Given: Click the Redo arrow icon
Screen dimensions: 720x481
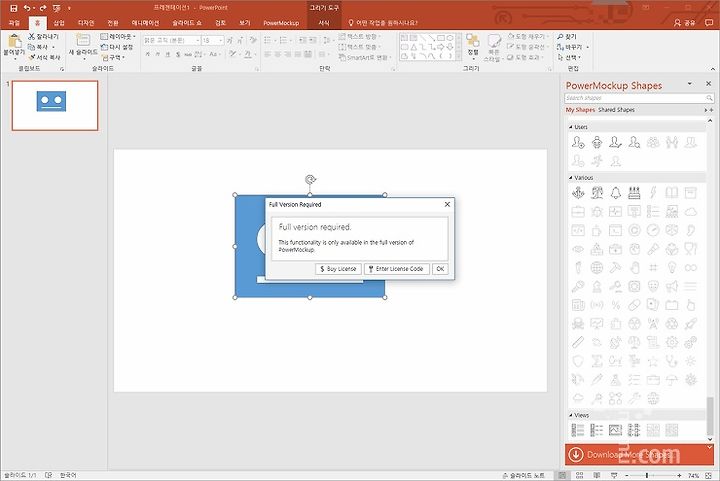Looking at the screenshot, I should click(x=43, y=8).
